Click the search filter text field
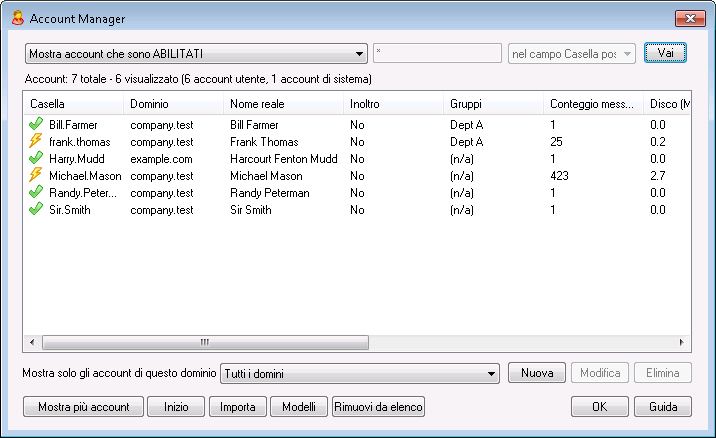Screen dimensions: 716x438 pyautogui.click(x=437, y=53)
